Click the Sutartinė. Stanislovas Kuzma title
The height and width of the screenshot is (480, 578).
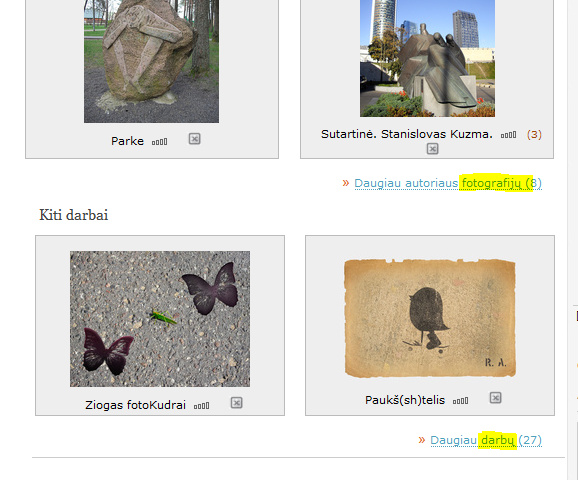407,134
